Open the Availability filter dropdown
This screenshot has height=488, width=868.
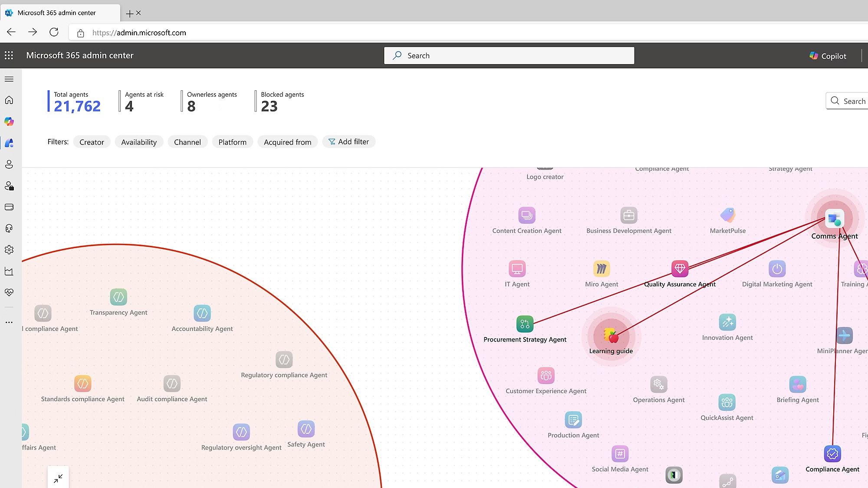(139, 142)
